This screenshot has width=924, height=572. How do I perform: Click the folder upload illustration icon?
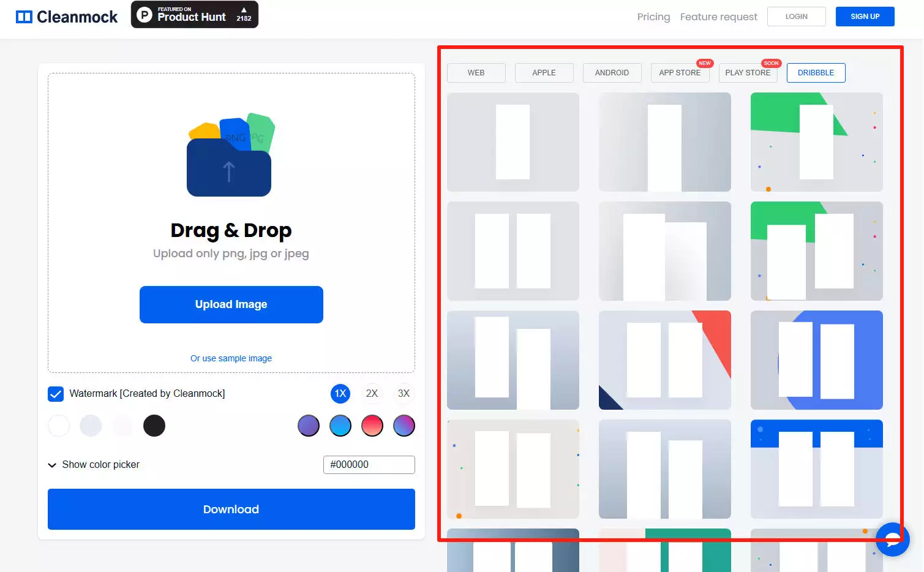(230, 154)
